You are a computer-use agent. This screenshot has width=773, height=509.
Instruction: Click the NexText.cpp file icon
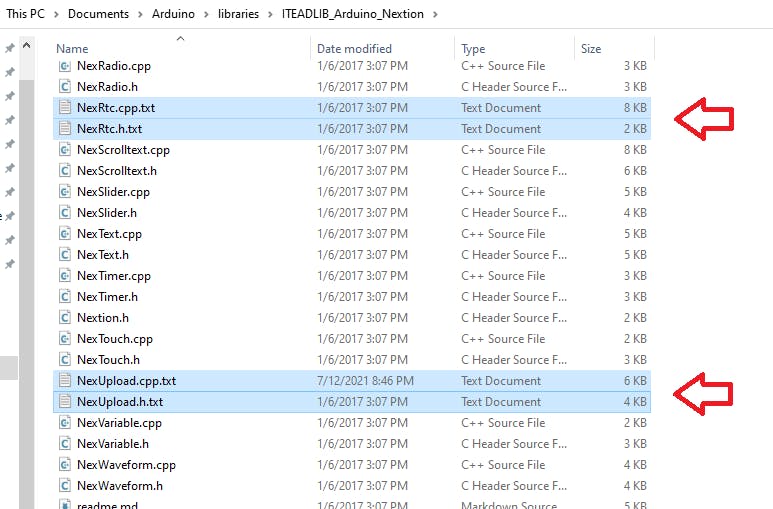(65, 234)
